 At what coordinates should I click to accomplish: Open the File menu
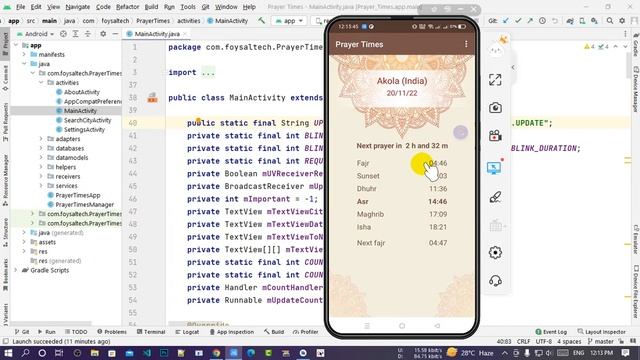(20, 7)
